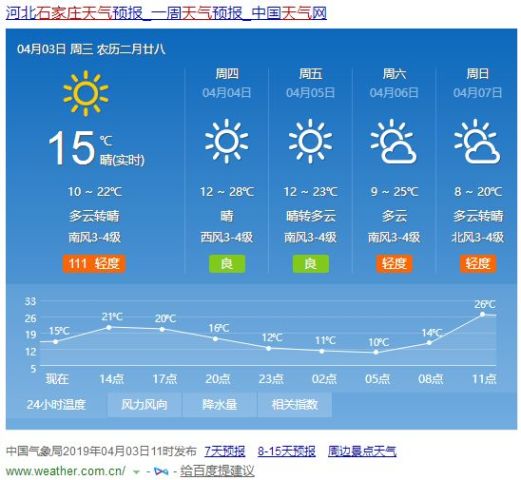The height and width of the screenshot is (480, 521).
Task: Click the 12 ~ 28℃ temperature range
Action: (227, 192)
